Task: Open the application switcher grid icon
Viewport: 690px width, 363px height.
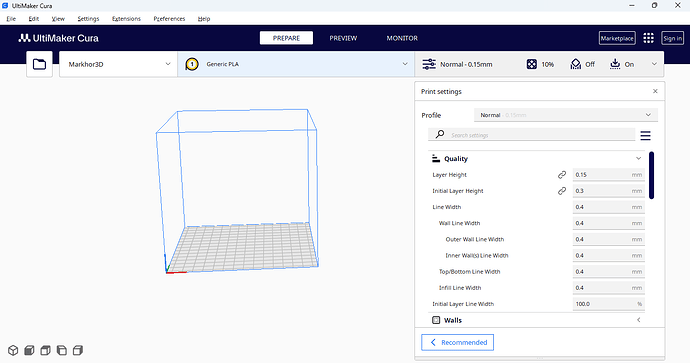Action: tap(648, 38)
